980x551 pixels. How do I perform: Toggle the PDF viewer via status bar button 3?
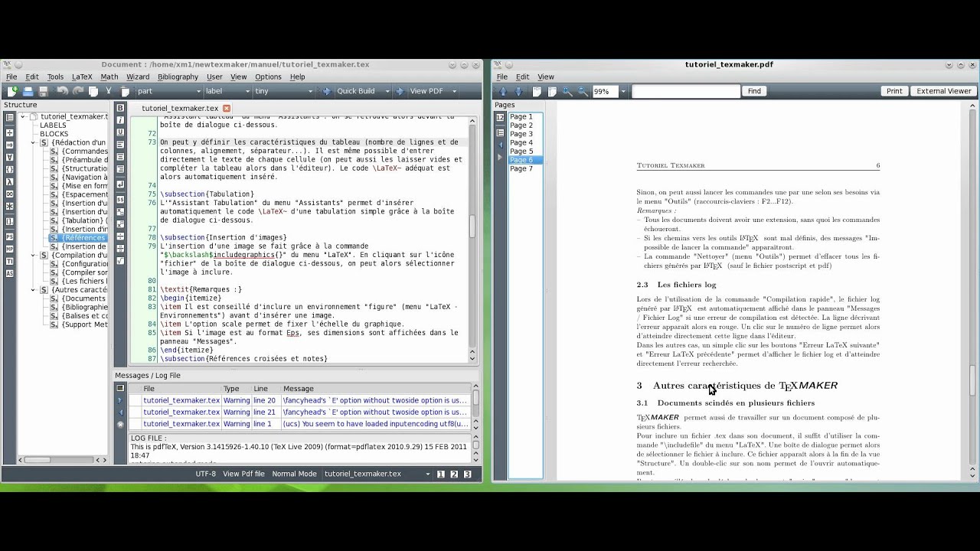click(468, 474)
